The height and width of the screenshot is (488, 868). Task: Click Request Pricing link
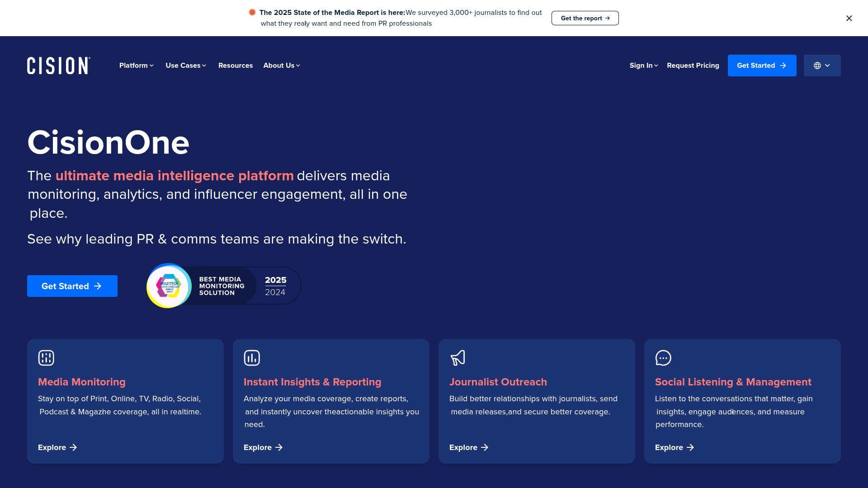tap(693, 66)
